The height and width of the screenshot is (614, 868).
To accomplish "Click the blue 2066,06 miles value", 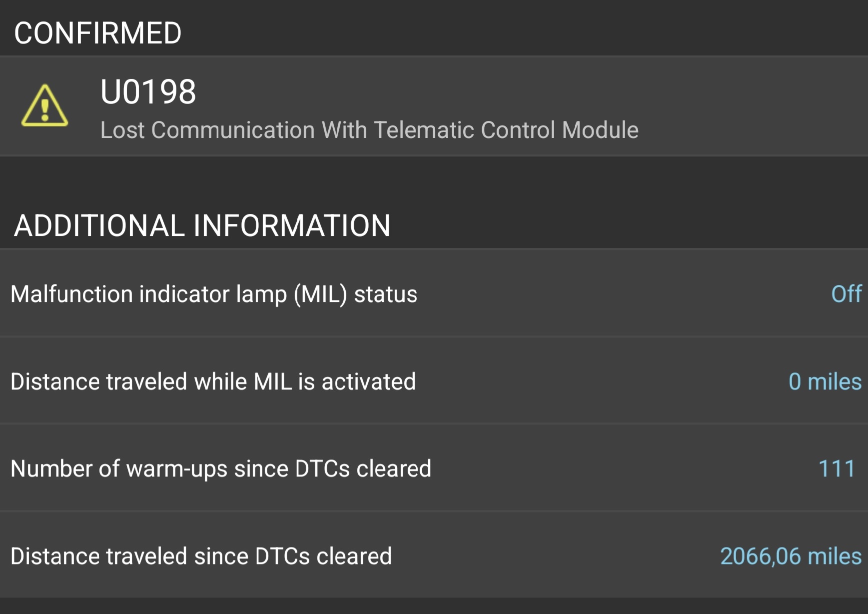I will pos(791,555).
